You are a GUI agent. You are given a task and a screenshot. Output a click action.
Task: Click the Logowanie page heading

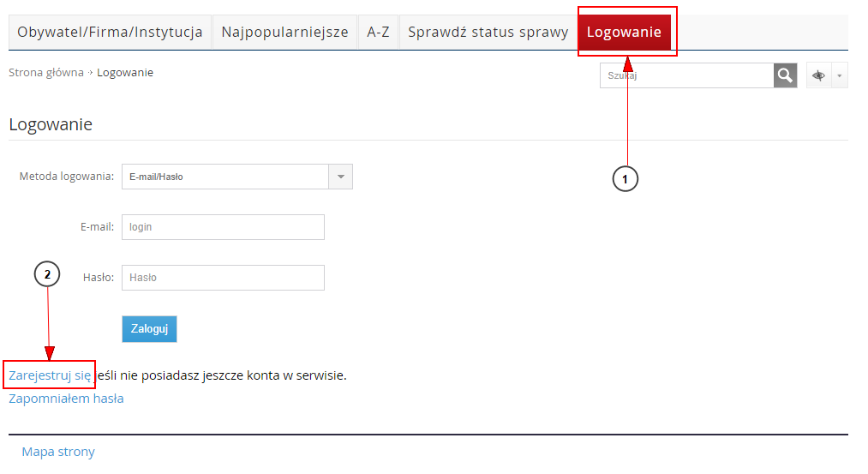[51, 124]
